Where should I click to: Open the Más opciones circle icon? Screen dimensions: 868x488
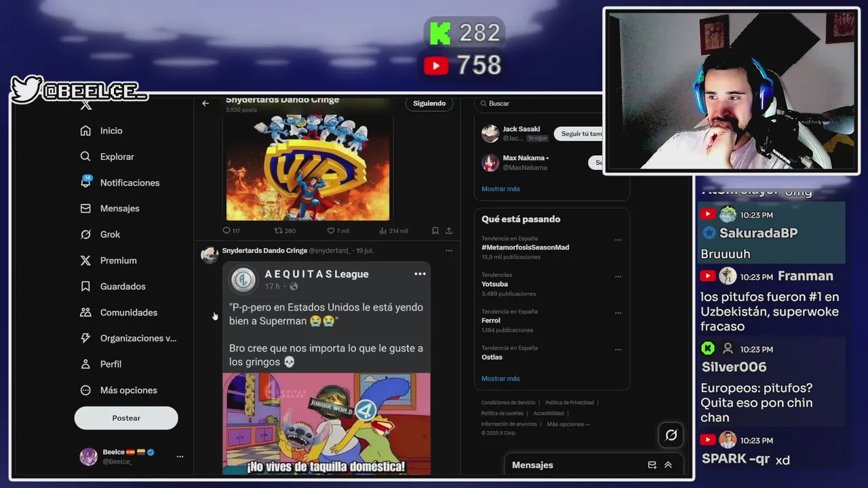pos(85,390)
